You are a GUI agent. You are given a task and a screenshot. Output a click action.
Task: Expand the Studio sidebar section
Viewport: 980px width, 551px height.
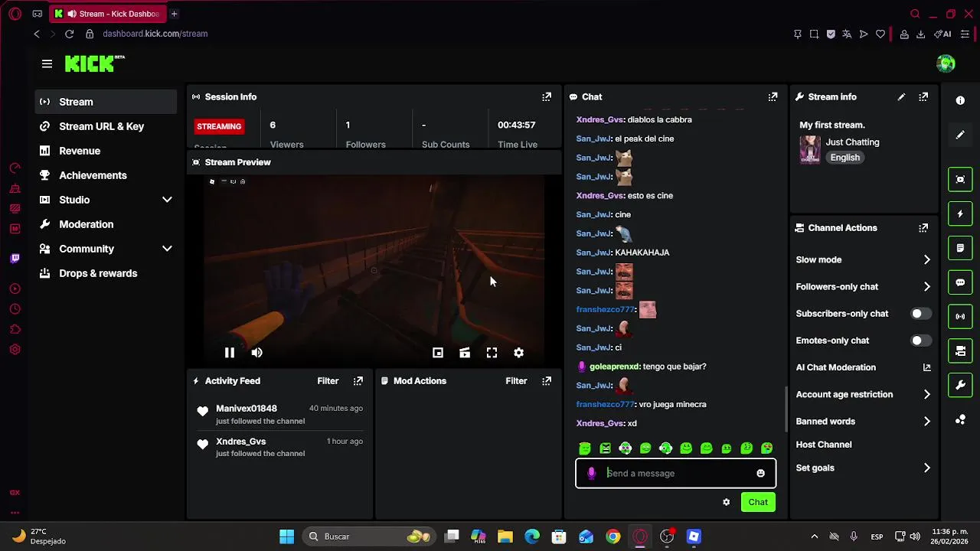pyautogui.click(x=167, y=200)
